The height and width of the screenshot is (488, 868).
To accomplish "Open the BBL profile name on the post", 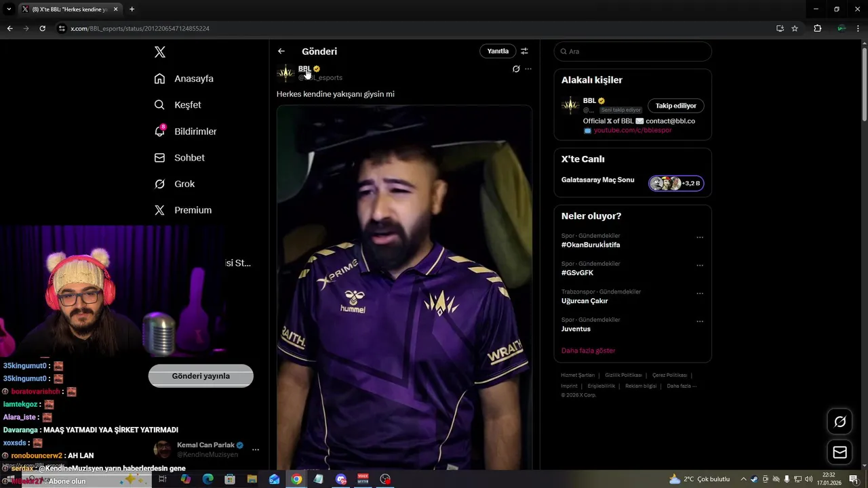I will pyautogui.click(x=304, y=68).
